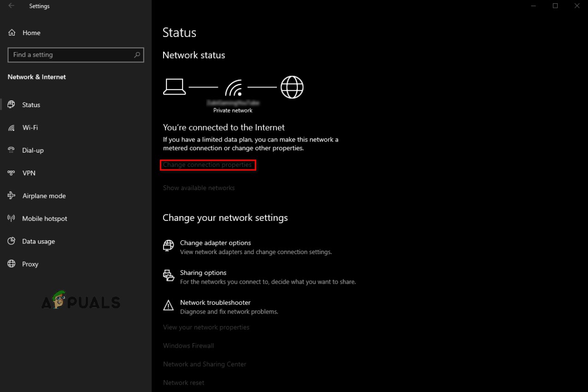
Task: Click the Proxy globe icon
Action: [11, 264]
